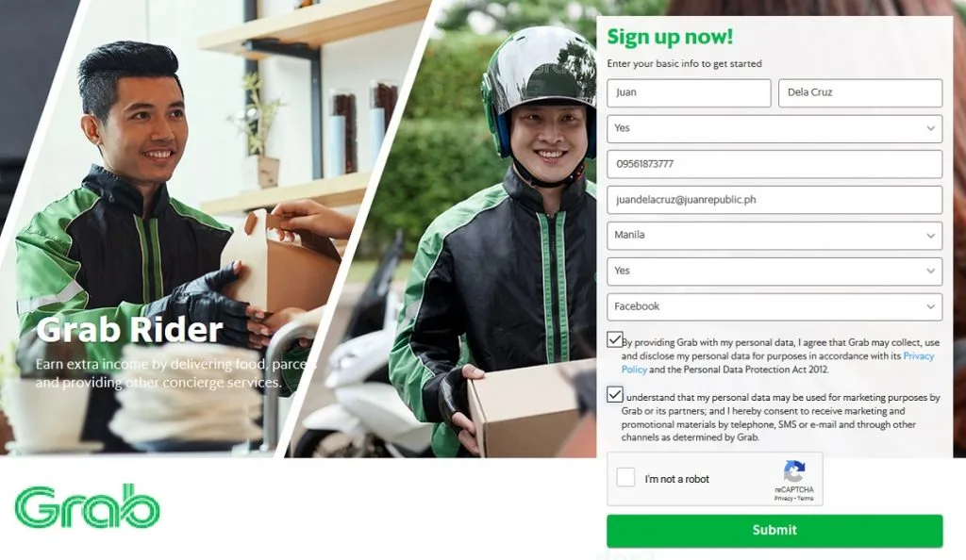
Task: Click the Submit button
Action: pyautogui.click(x=774, y=531)
